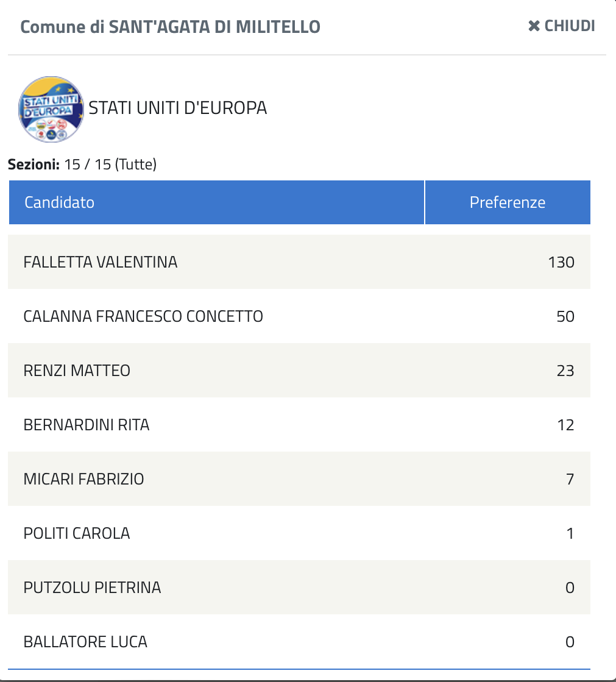Click the Stati Uniti d'Europa party logo
Viewport: 616px width, 682px height.
51,109
